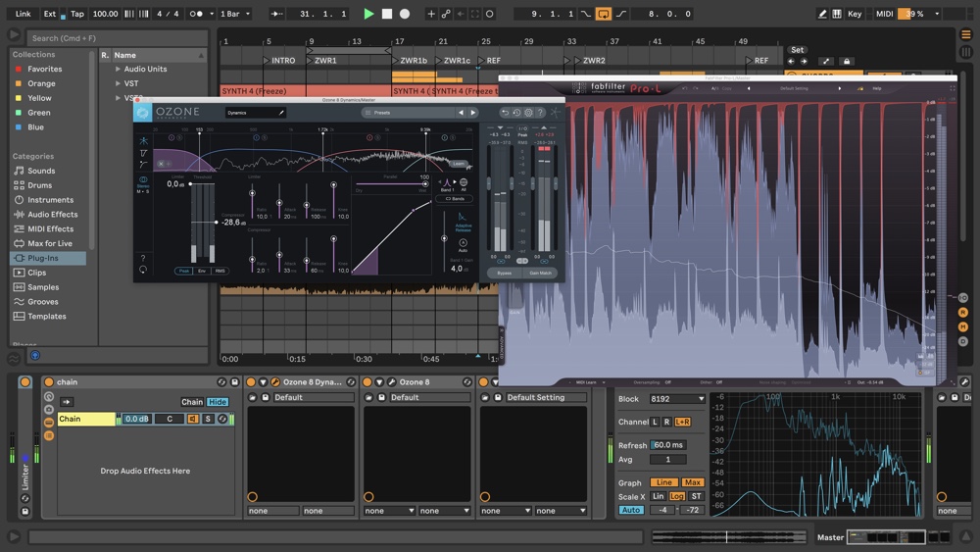This screenshot has width=980, height=552.
Task: Enable Auto release in Ozone Dynamics
Action: coord(463,242)
